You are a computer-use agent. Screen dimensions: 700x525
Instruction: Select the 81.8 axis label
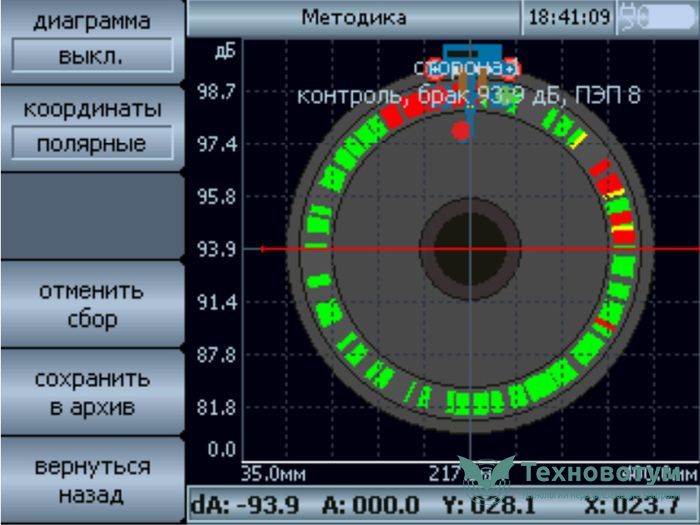coord(217,408)
